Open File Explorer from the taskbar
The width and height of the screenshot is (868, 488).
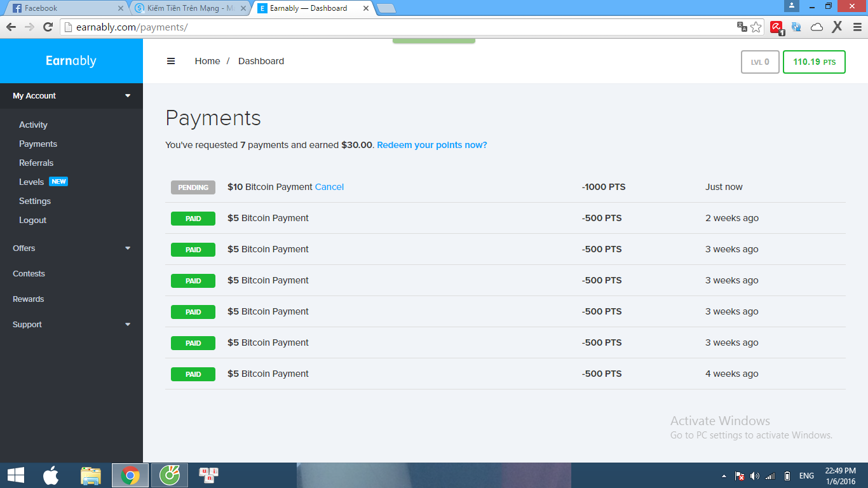[x=91, y=475]
